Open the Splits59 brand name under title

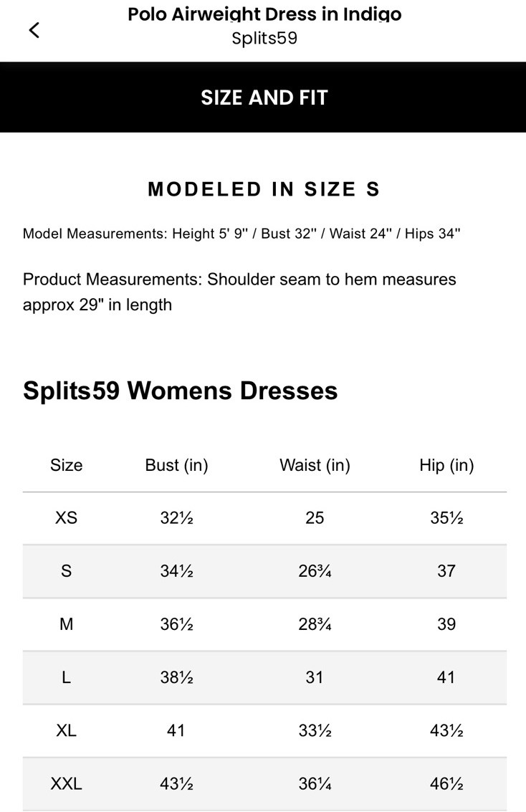click(264, 38)
